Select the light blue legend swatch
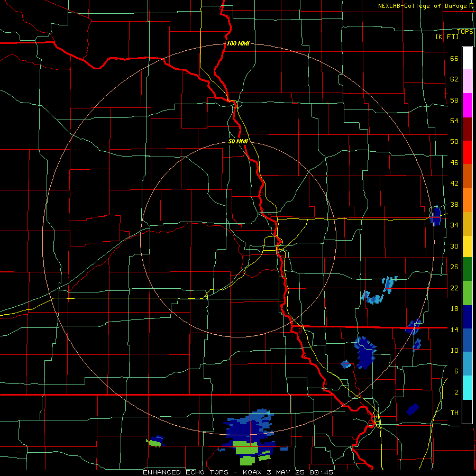Viewport: 476px width, 476px height. pyautogui.click(x=467, y=364)
